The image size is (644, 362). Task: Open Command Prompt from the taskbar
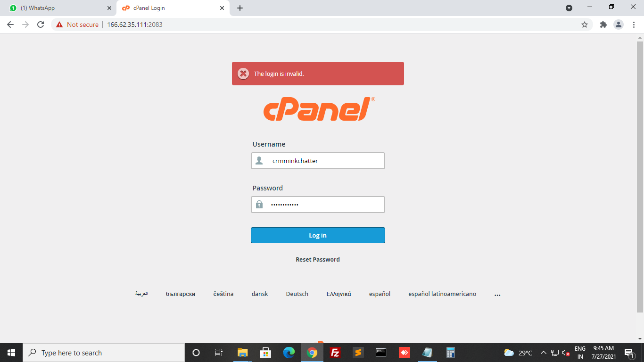click(x=381, y=353)
